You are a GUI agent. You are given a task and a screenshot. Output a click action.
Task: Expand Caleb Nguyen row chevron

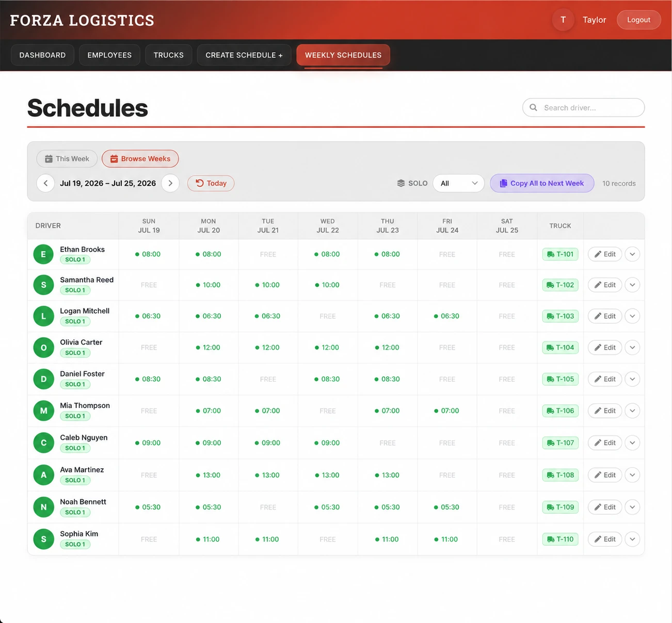632,442
